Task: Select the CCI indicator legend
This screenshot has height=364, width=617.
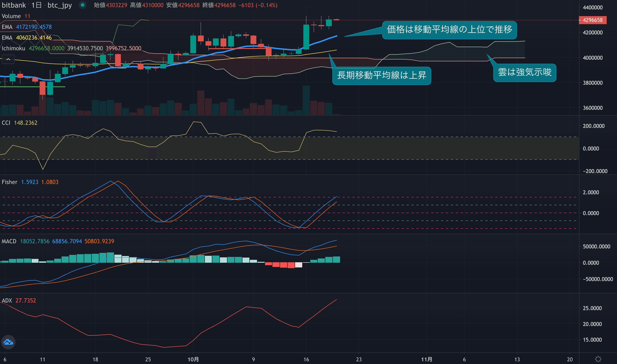Action: pos(6,123)
